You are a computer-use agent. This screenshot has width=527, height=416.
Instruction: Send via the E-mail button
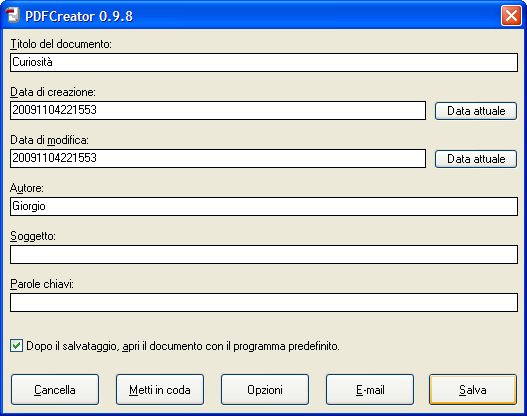click(370, 389)
